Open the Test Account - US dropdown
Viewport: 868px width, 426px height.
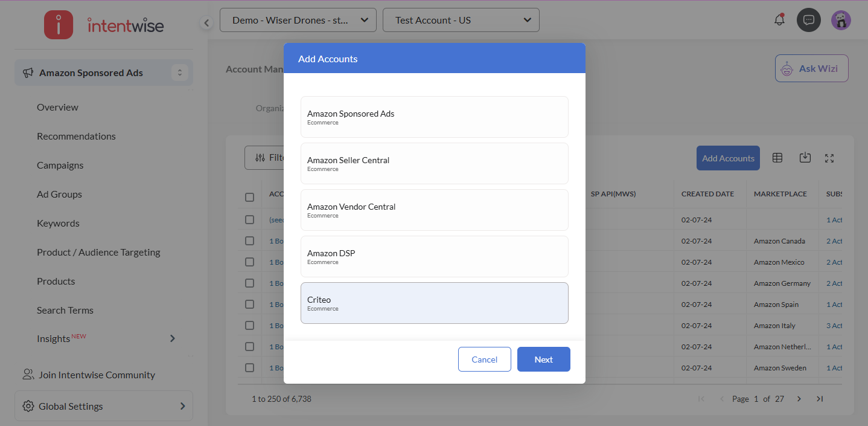[461, 20]
